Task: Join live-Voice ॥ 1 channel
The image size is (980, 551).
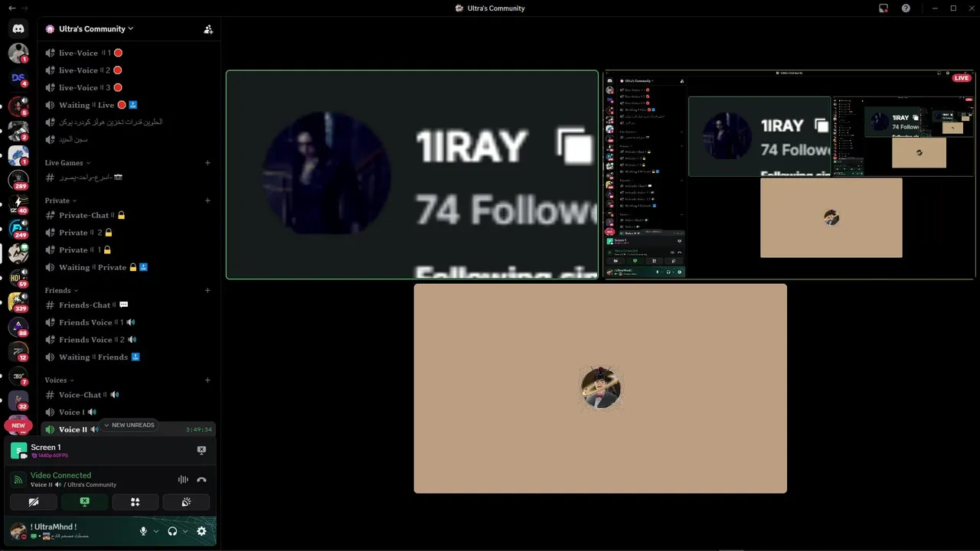Action: click(128, 53)
